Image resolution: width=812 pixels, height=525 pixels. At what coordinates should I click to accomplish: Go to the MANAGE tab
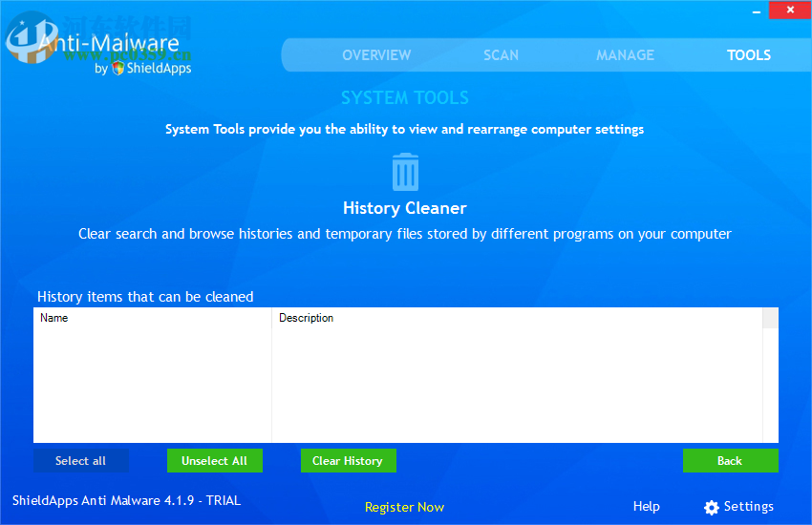625,55
